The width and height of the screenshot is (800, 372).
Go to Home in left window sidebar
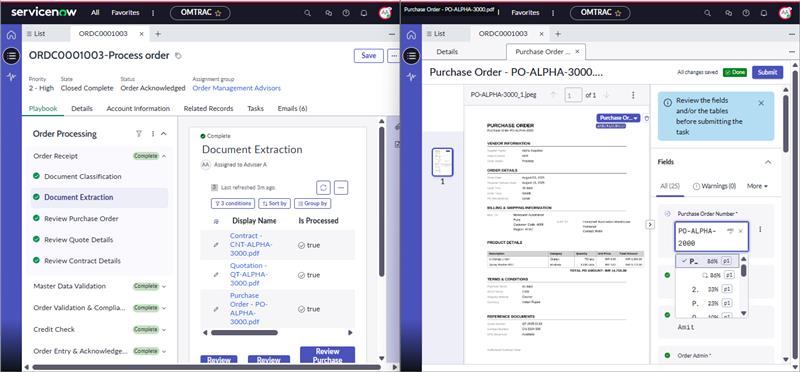pyautogui.click(x=11, y=35)
